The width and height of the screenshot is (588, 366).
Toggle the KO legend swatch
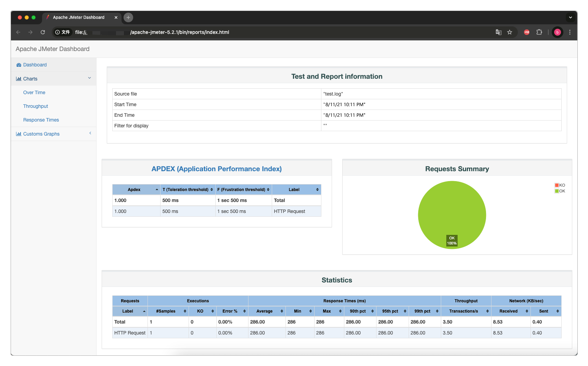pos(557,185)
